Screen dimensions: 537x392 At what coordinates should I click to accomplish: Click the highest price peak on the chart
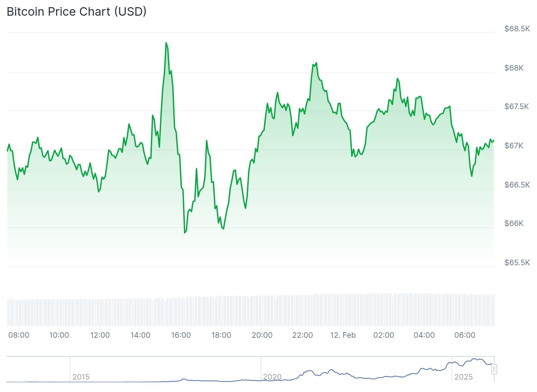pos(166,43)
